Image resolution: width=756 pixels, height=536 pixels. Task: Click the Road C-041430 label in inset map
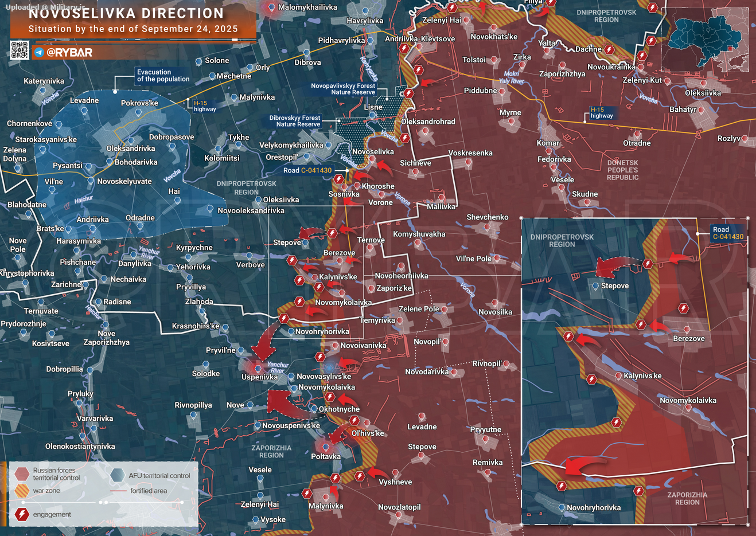point(728,233)
